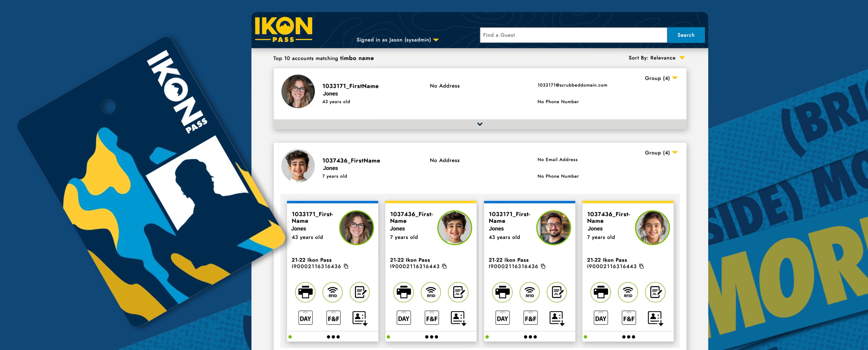Click the Search button

coord(685,35)
